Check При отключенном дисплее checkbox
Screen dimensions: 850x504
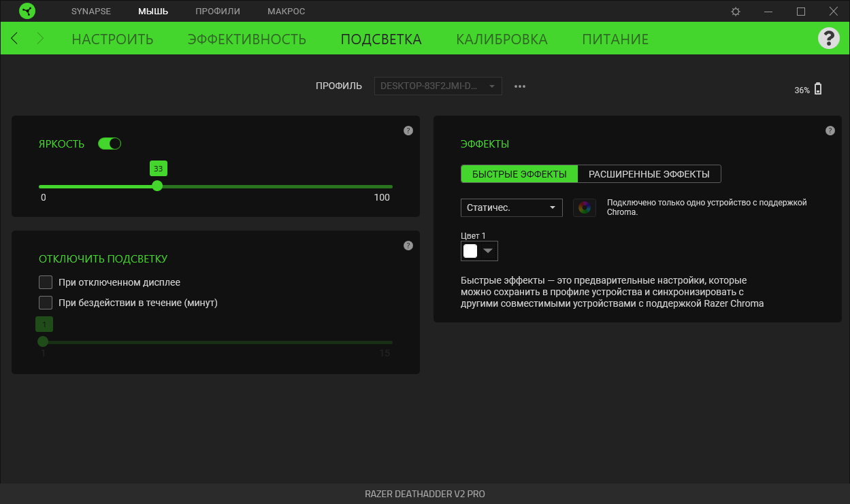[46, 282]
